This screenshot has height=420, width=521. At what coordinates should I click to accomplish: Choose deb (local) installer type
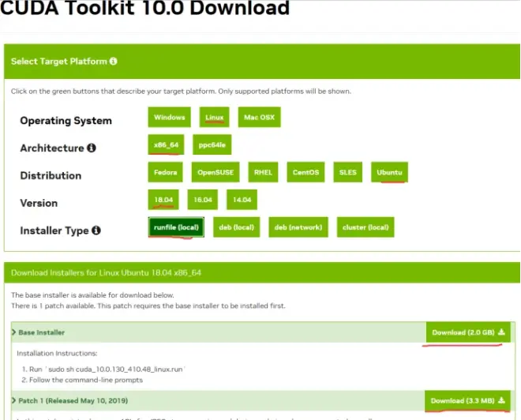(x=237, y=227)
